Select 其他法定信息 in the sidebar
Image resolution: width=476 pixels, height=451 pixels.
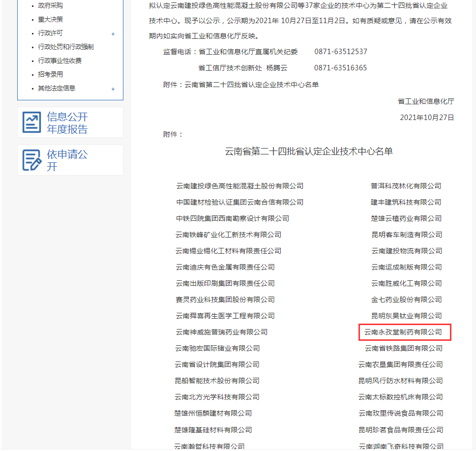click(x=57, y=88)
